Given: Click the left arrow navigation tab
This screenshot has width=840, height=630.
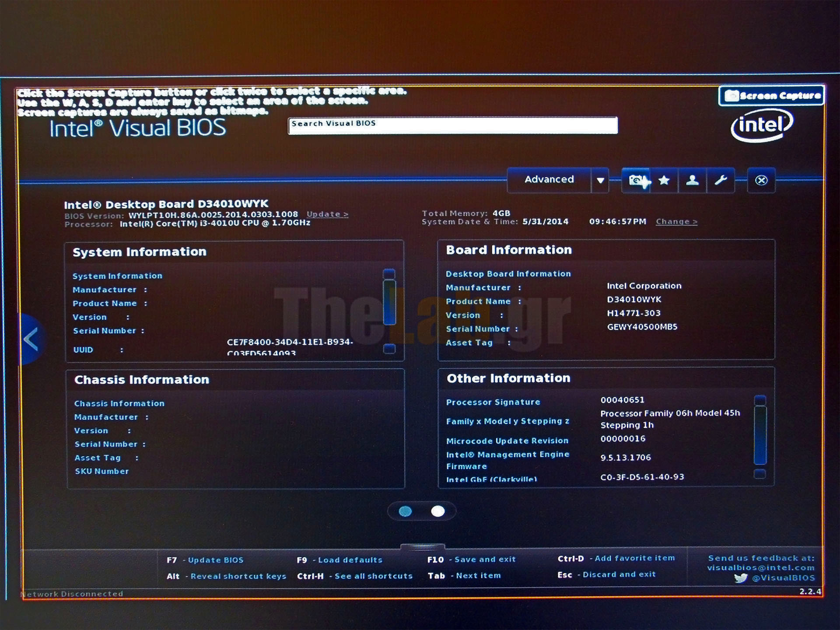Looking at the screenshot, I should tap(31, 339).
